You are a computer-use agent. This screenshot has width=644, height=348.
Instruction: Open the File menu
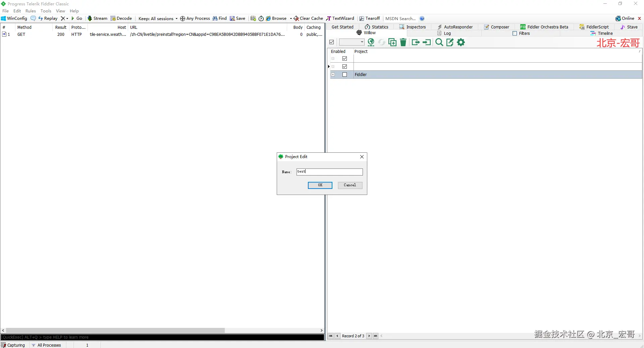[x=6, y=11]
